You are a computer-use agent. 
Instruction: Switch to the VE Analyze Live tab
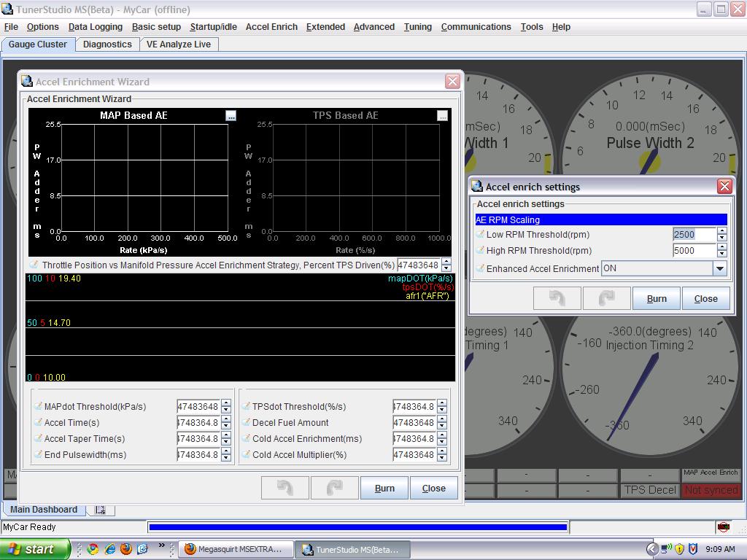coord(178,44)
